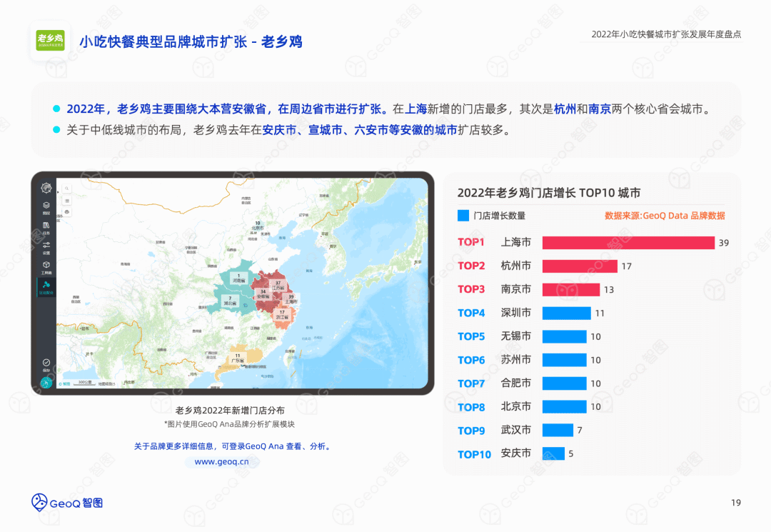Click the blue 北京市 bar in chart
The width and height of the screenshot is (771, 532).
click(565, 406)
